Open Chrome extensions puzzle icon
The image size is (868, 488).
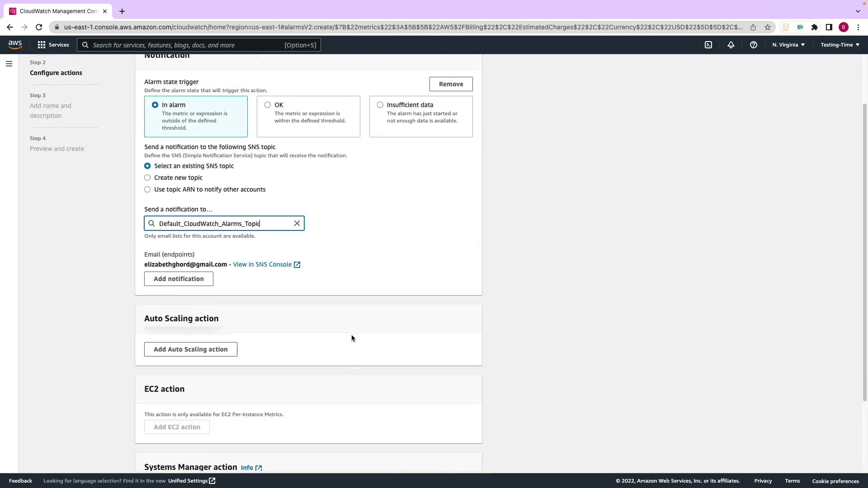click(815, 27)
